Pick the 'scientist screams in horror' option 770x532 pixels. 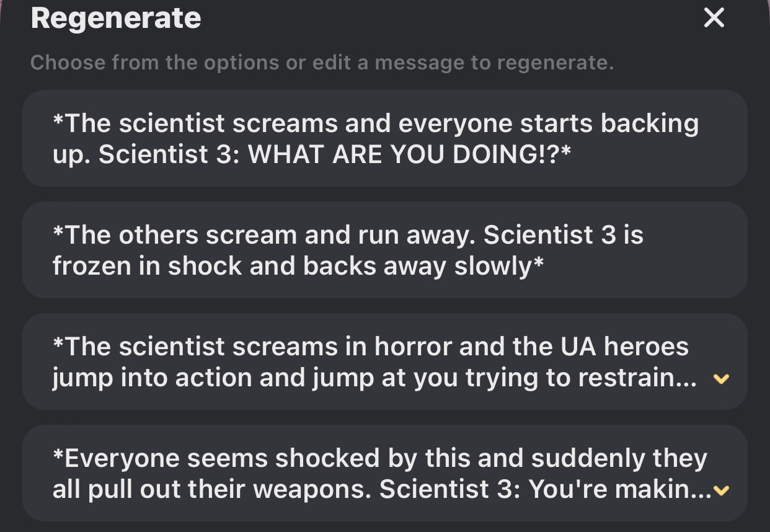point(372,361)
